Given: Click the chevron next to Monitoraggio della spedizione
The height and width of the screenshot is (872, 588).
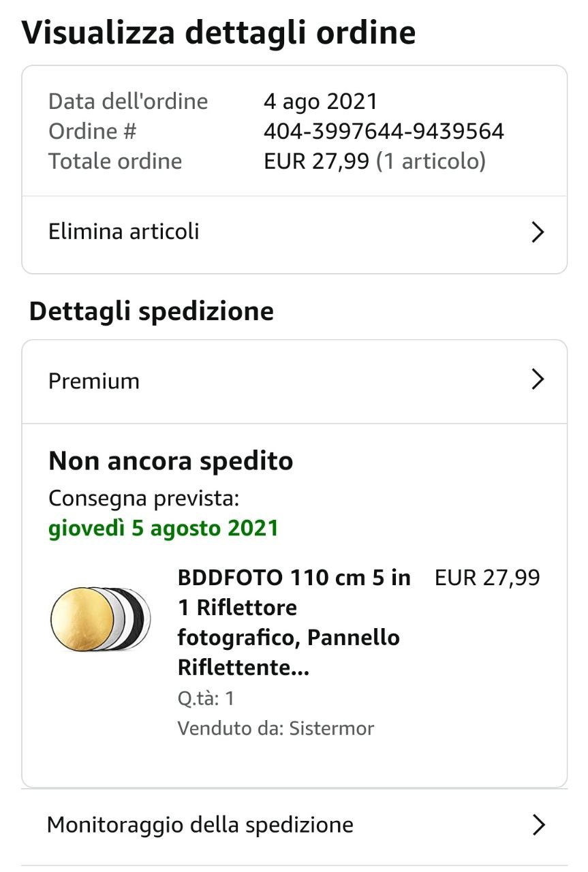Looking at the screenshot, I should coord(538,825).
